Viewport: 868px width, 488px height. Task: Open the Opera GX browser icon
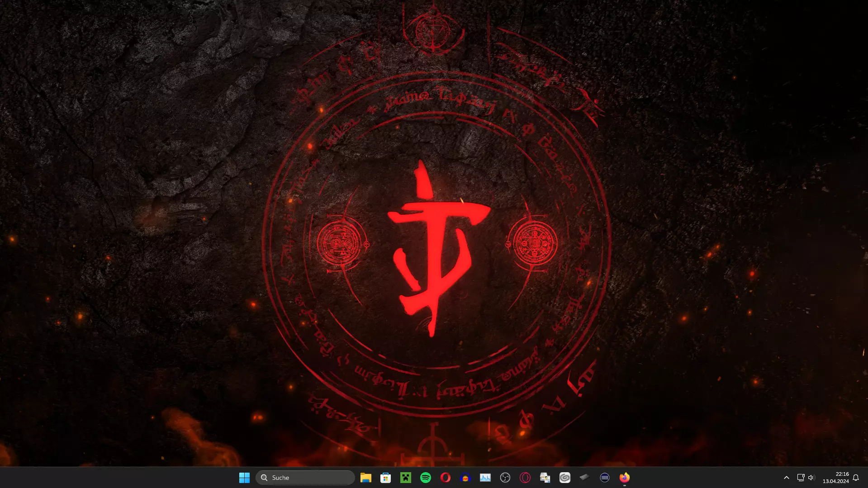[525, 478]
